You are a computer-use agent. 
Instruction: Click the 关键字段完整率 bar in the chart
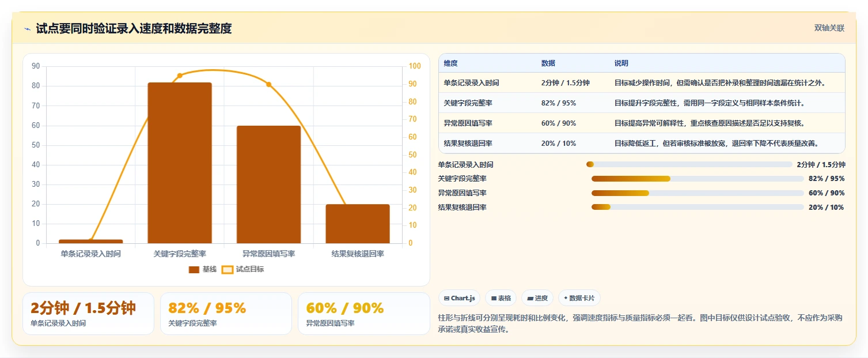180,163
